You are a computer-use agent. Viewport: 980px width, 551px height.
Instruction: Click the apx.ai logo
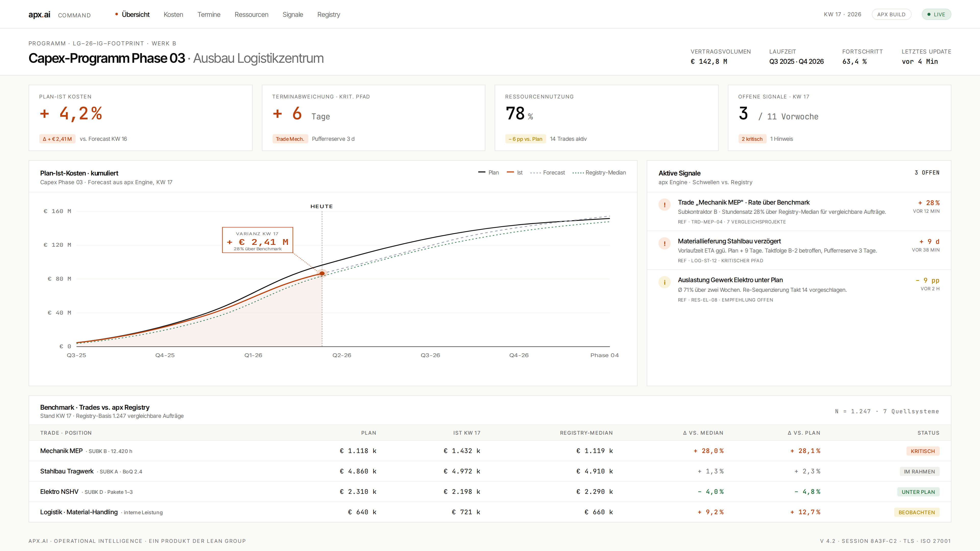(x=39, y=15)
